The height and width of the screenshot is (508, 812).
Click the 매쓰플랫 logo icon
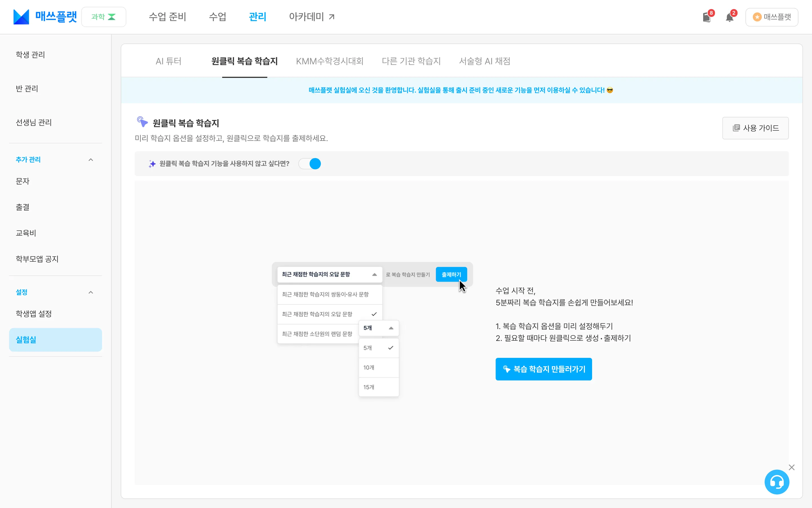tap(21, 17)
